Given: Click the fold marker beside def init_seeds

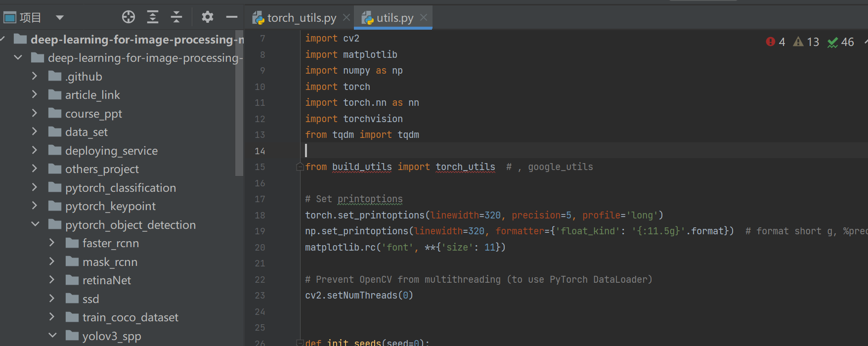Looking at the screenshot, I should click(x=300, y=343).
